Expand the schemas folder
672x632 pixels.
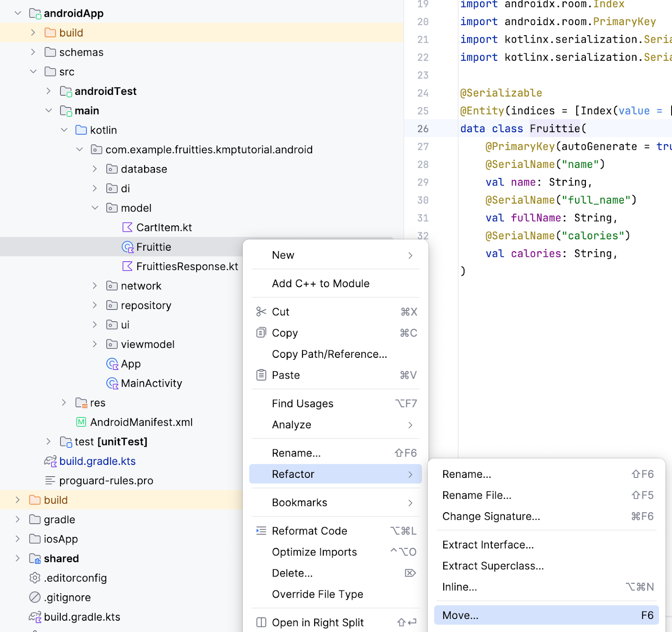pyautogui.click(x=33, y=52)
